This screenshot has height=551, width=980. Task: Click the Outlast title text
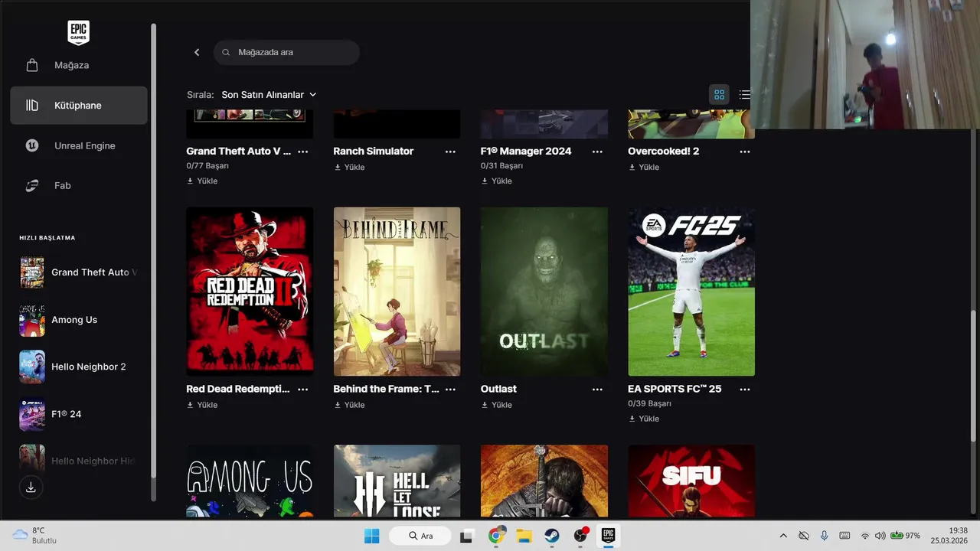[498, 389]
